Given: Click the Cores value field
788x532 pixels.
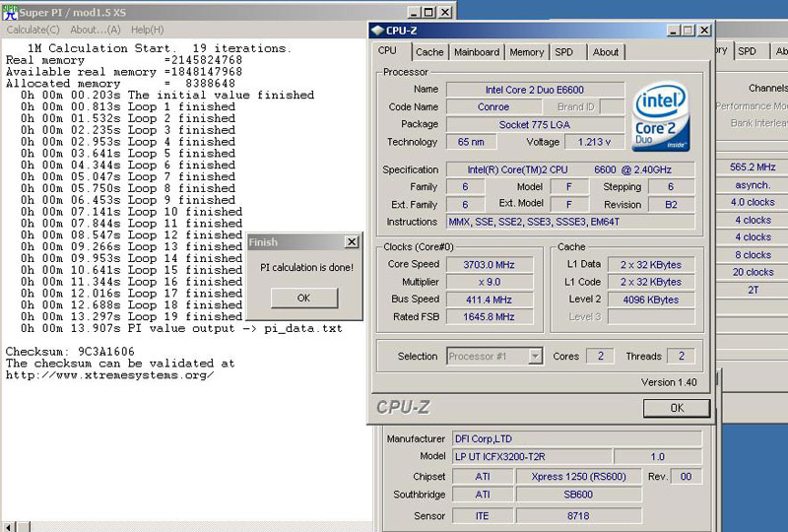Looking at the screenshot, I should coord(601,356).
